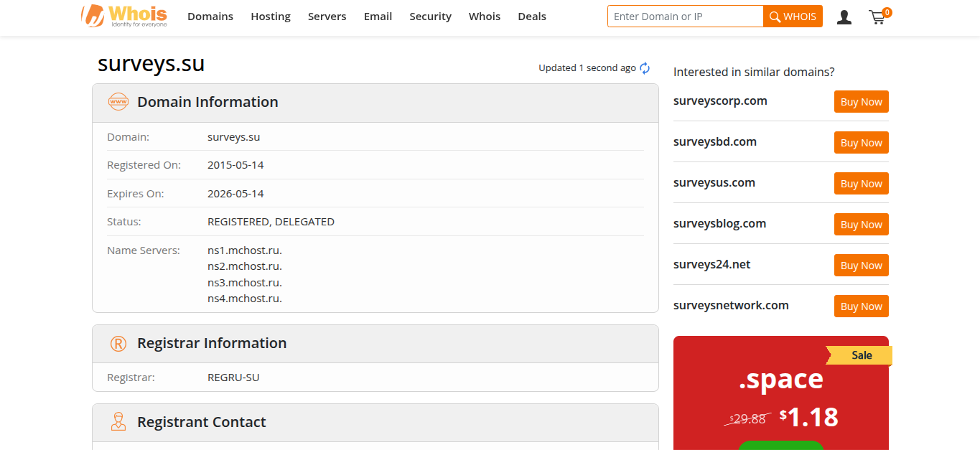Screen dimensions: 980x450
Task: Refresh the whois data with circular arrows icon
Action: tap(644, 67)
